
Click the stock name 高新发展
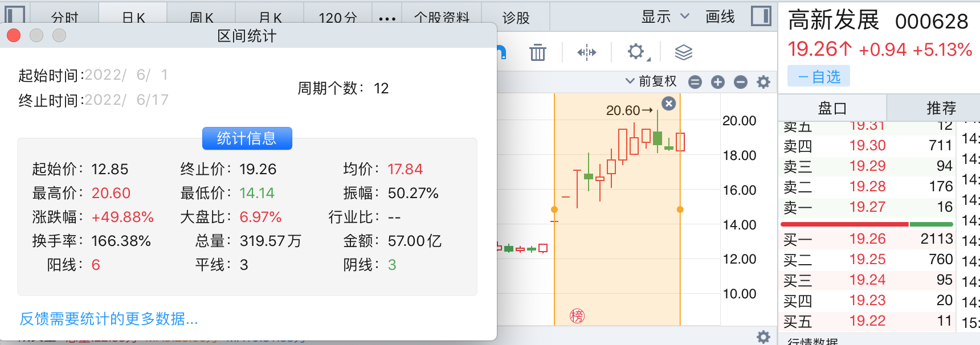(x=834, y=20)
